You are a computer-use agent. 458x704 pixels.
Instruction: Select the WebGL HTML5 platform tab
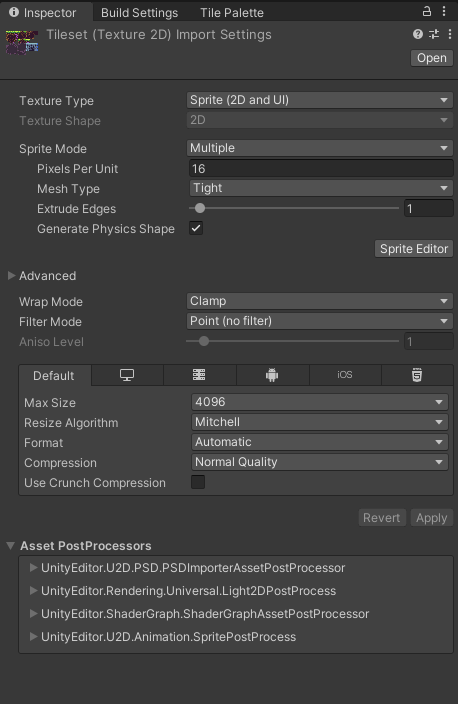(x=417, y=375)
